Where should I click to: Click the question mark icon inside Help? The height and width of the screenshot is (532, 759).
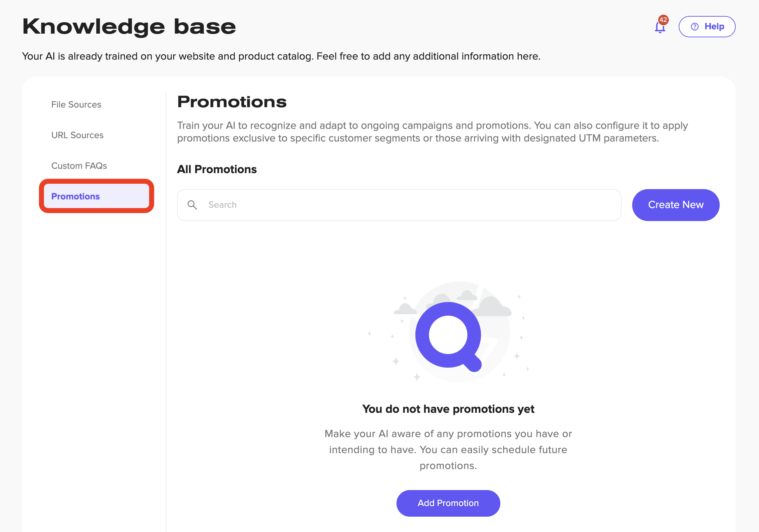695,27
